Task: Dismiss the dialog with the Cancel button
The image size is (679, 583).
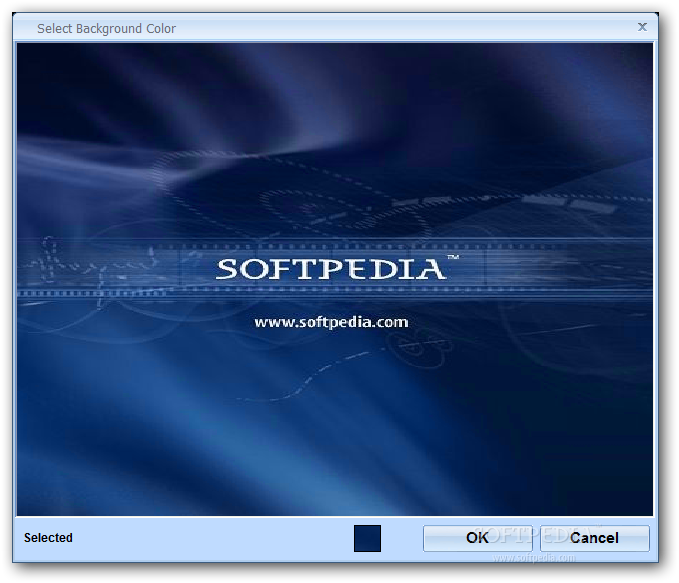Action: click(x=595, y=538)
